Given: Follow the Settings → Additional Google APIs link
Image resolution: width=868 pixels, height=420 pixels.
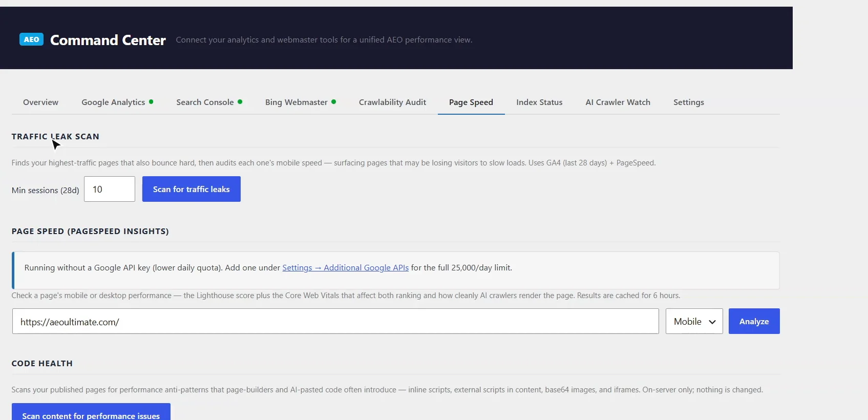Looking at the screenshot, I should pyautogui.click(x=345, y=267).
